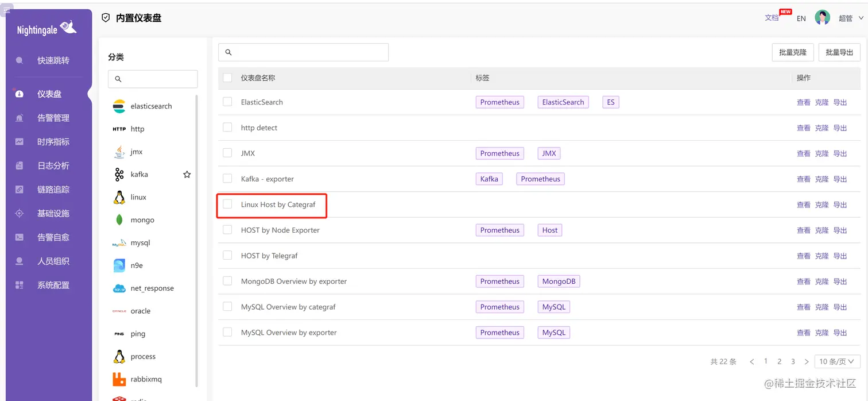Export the JMX dashboard
The height and width of the screenshot is (401, 868).
click(x=840, y=153)
